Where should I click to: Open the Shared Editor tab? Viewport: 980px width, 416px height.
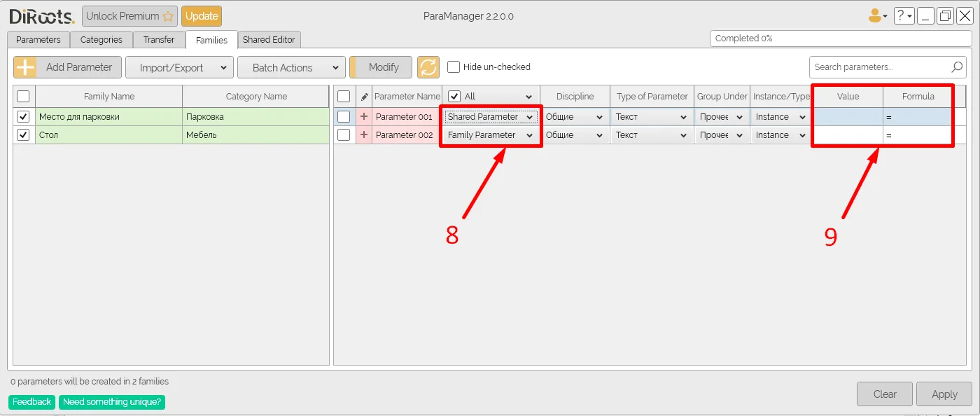269,40
